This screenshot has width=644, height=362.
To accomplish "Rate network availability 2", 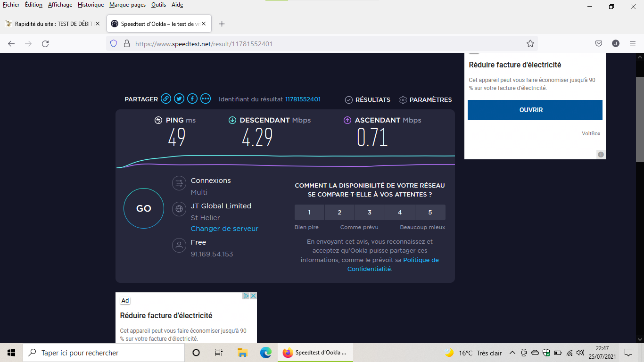I will 339,212.
